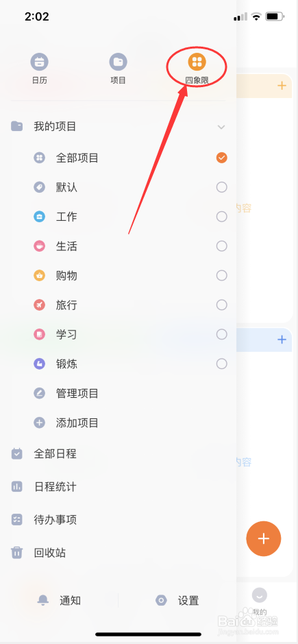Open the 我的 profile tab

click(x=260, y=601)
